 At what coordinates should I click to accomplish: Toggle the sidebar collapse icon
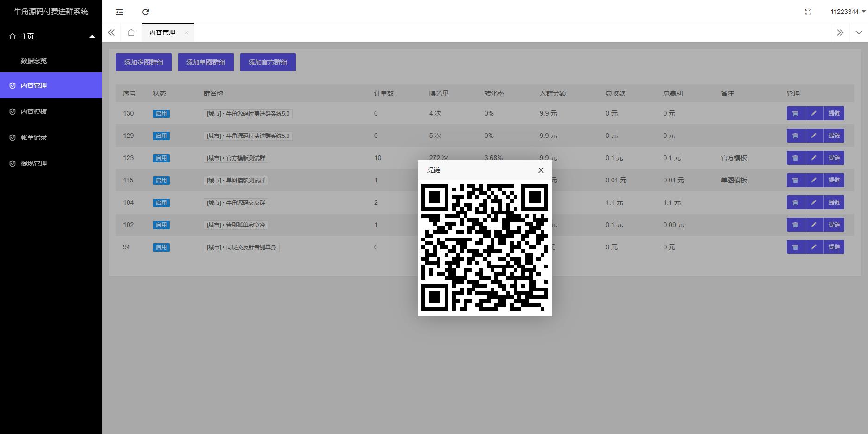[x=120, y=12]
